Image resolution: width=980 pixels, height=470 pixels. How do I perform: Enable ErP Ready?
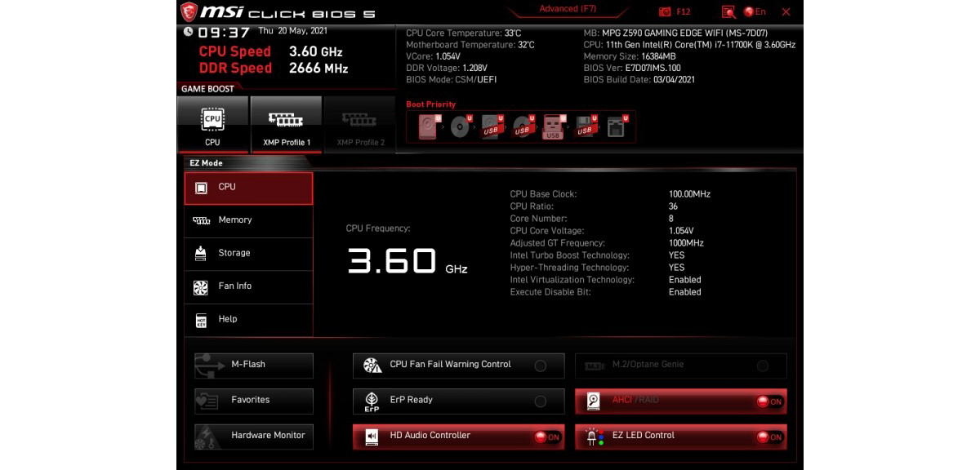click(541, 401)
